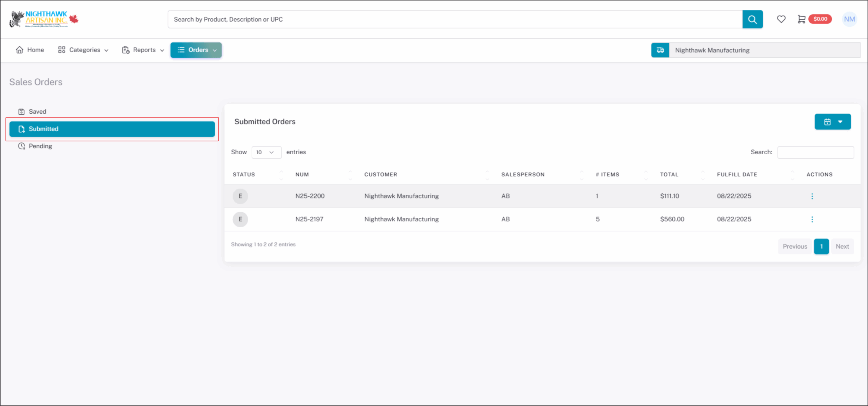
Task: Open the Orders menu
Action: (196, 50)
